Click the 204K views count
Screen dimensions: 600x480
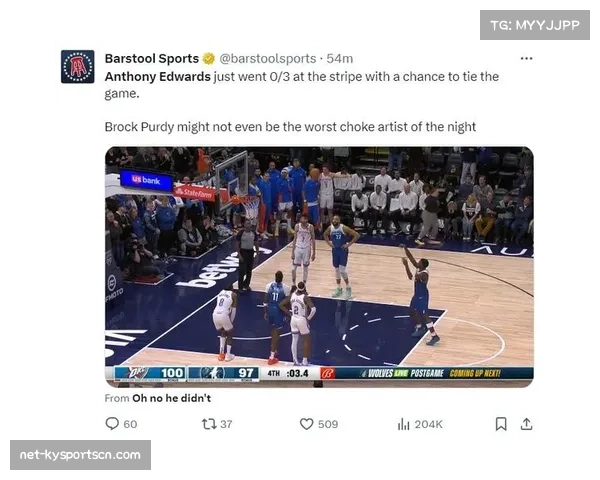pos(428,424)
